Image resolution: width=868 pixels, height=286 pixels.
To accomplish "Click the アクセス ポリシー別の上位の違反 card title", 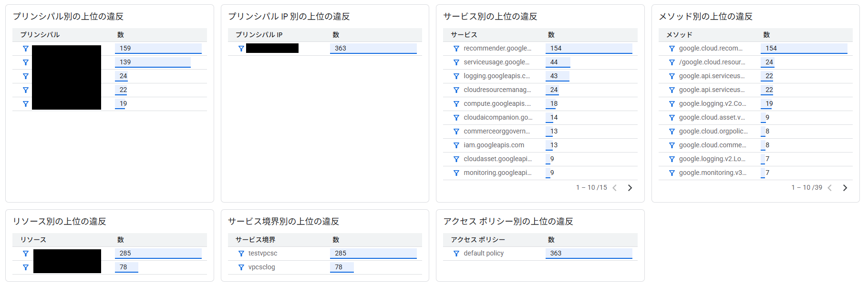I will pos(508,221).
